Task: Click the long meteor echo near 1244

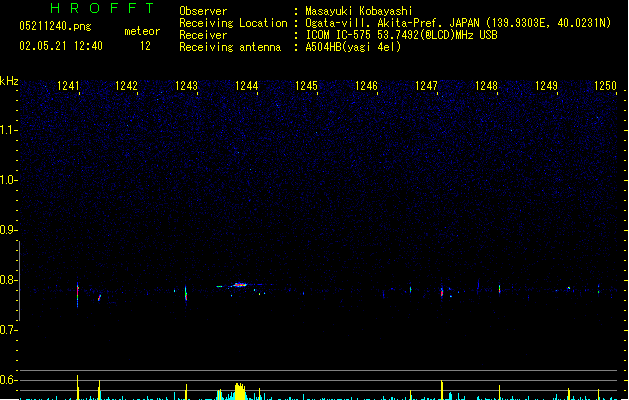Action: (240, 285)
